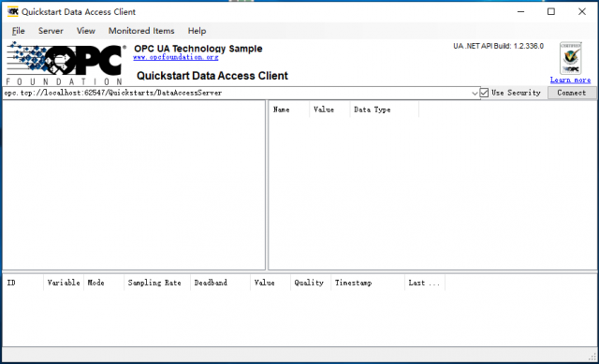Viewport: 599px width, 364px height.
Task: Open the File menu
Action: [x=19, y=31]
